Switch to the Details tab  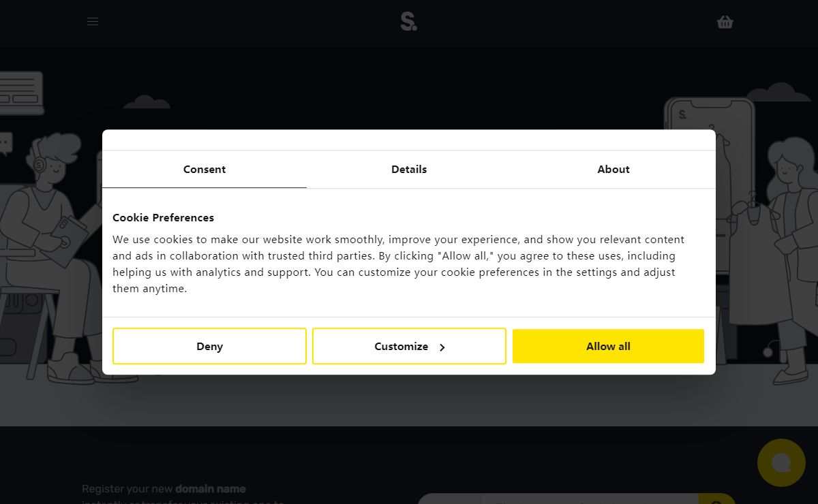pos(409,169)
